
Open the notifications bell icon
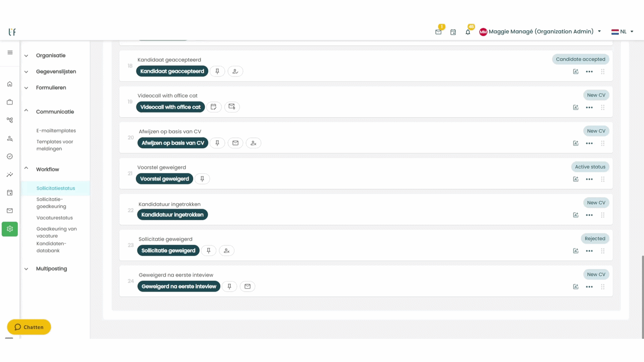(468, 32)
